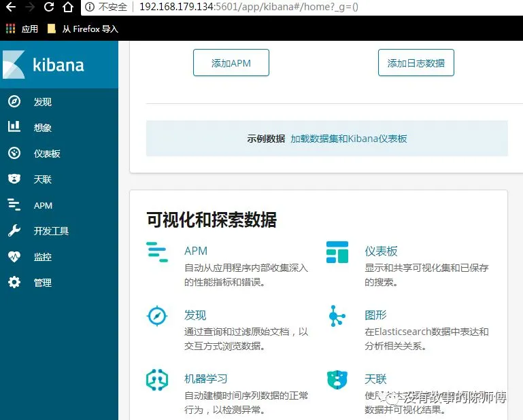Select 仪表板 label in the sidebar menu
Image resolution: width=523 pixels, height=420 pixels.
[x=47, y=154]
